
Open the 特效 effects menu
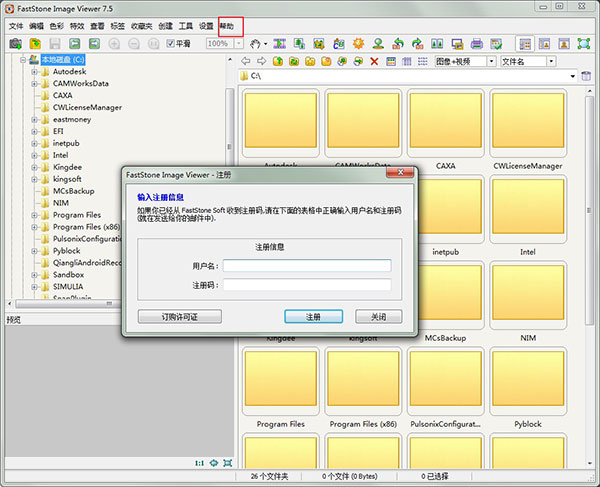coord(78,26)
